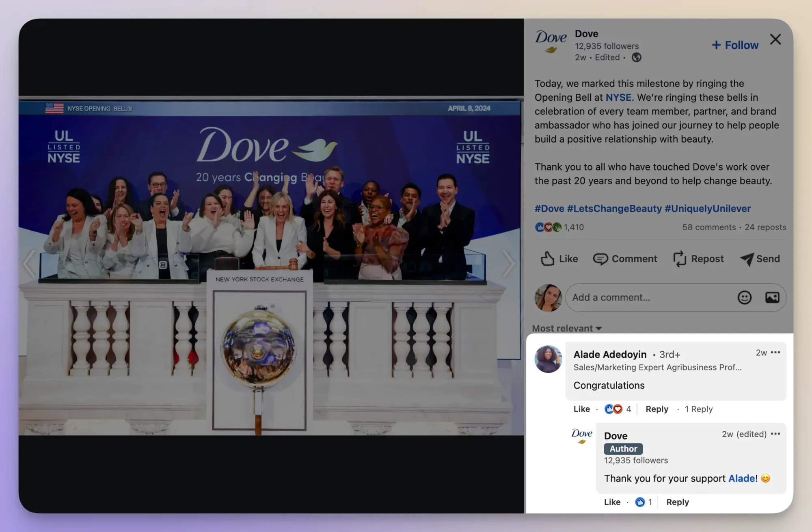Open Alade Adedoyin's profile picture
The height and width of the screenshot is (532, 812).
(x=548, y=359)
